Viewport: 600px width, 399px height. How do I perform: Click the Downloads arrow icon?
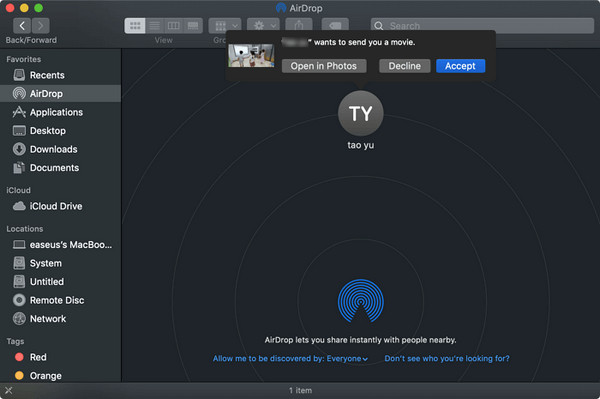19,149
